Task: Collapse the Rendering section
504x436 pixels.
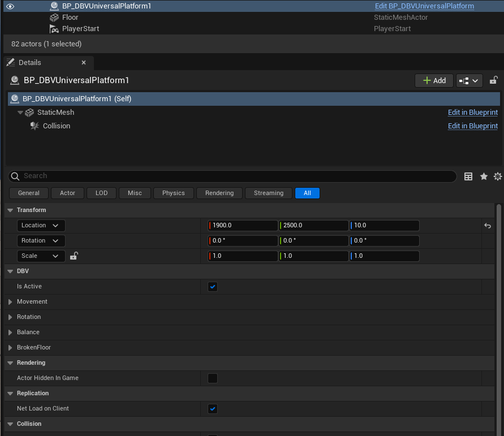Action: click(10, 362)
